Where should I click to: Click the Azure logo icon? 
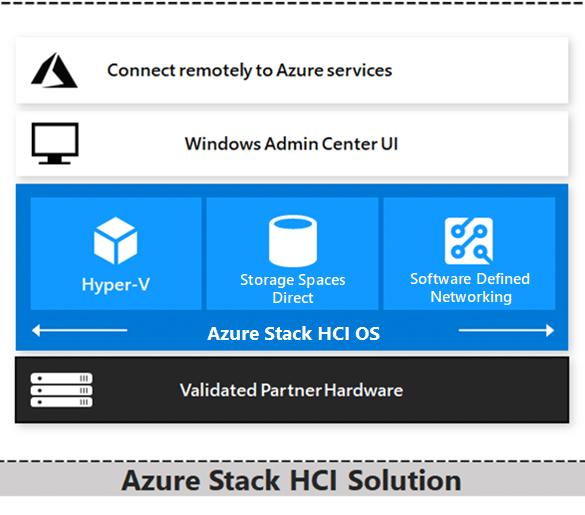(x=54, y=70)
